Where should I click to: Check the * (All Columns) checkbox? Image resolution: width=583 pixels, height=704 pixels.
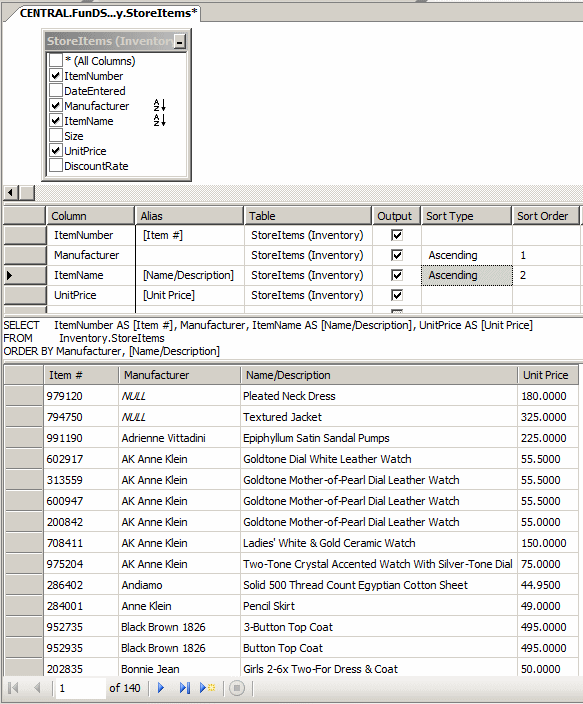click(x=56, y=60)
